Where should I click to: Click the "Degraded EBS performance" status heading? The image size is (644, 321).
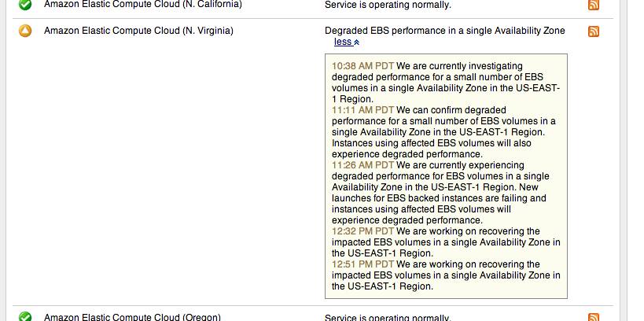[x=444, y=31]
